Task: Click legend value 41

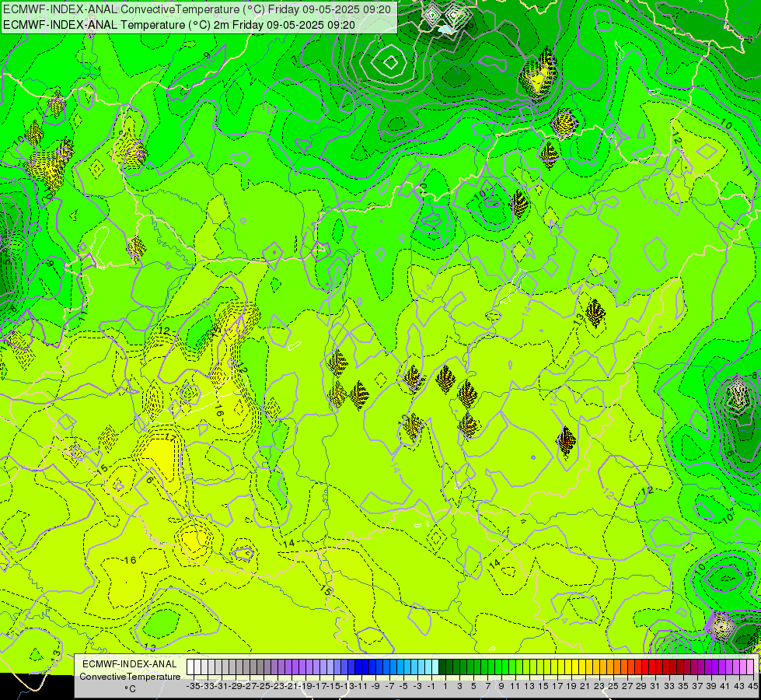Action: (725, 686)
